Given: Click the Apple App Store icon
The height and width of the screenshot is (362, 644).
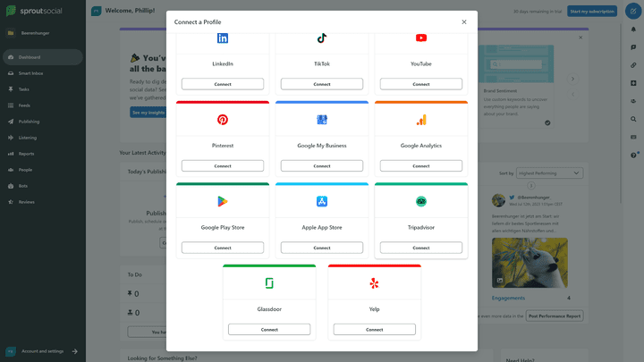Looking at the screenshot, I should [322, 201].
